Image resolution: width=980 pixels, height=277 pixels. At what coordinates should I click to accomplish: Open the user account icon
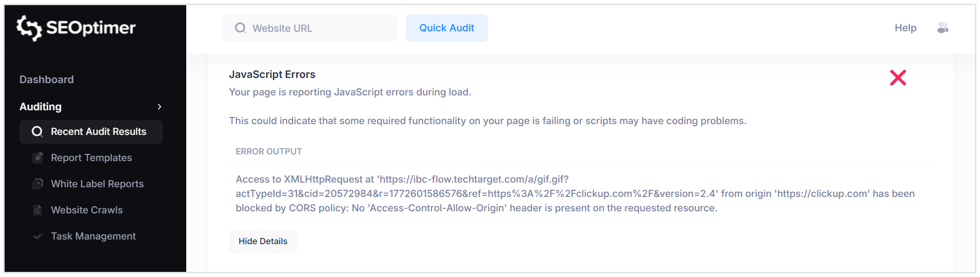(943, 28)
